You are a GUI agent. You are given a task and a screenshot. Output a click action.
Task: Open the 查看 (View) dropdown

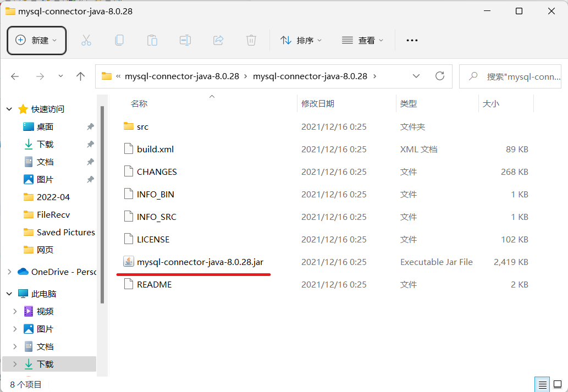[x=362, y=40]
